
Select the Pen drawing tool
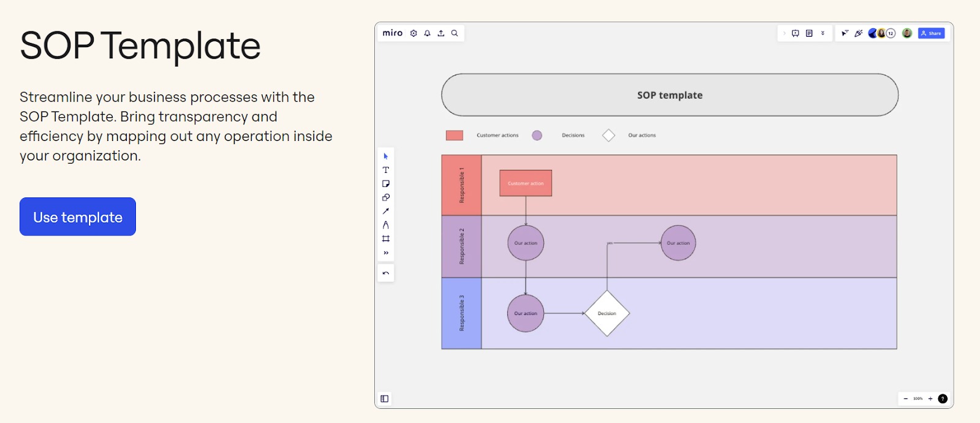click(386, 225)
